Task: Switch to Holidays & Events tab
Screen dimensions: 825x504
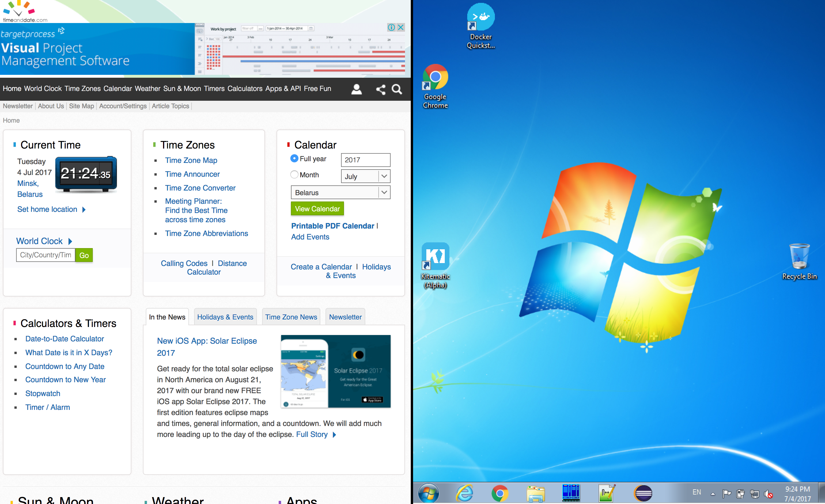Action: [x=225, y=317]
